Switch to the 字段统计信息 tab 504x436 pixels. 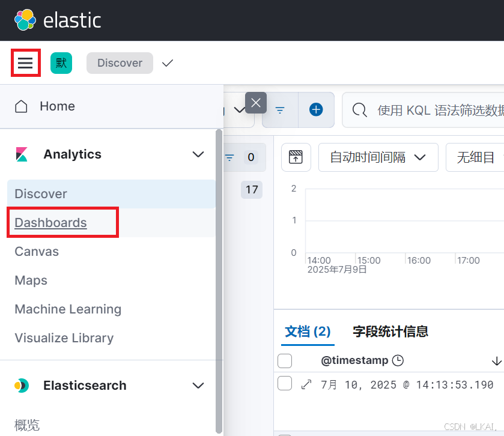(x=390, y=332)
